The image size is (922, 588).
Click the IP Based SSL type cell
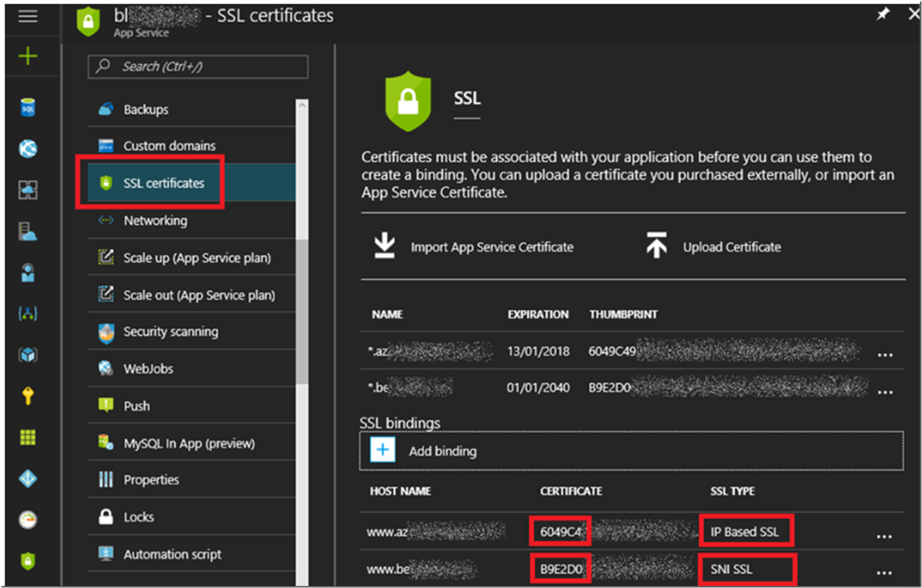[745, 531]
